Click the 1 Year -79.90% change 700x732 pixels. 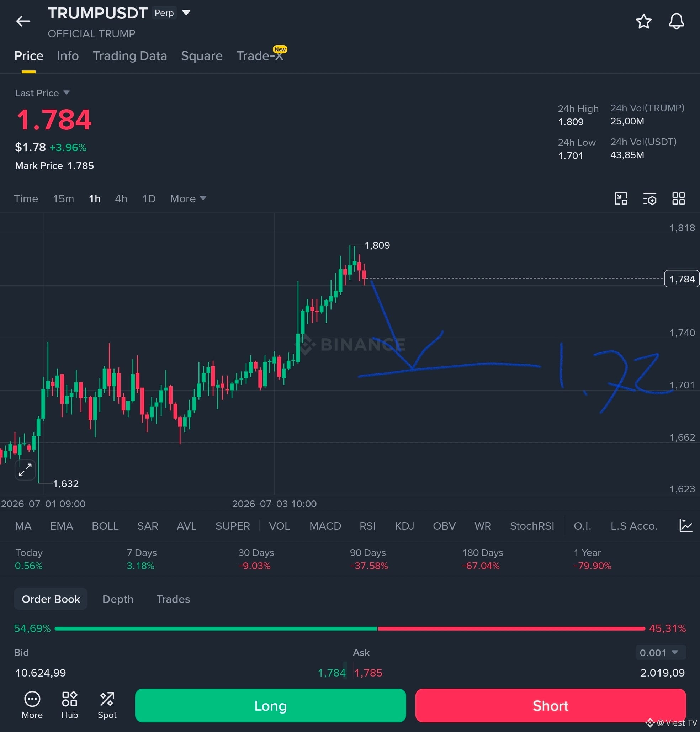point(592,559)
